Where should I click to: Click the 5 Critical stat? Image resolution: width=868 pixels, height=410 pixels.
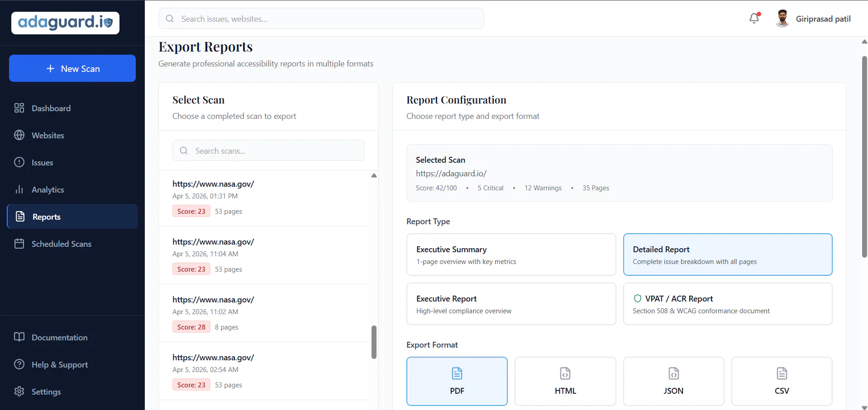pos(491,188)
